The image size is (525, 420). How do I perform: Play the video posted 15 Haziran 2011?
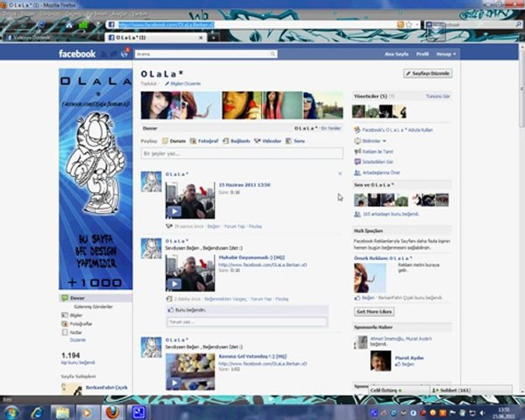coord(174,212)
